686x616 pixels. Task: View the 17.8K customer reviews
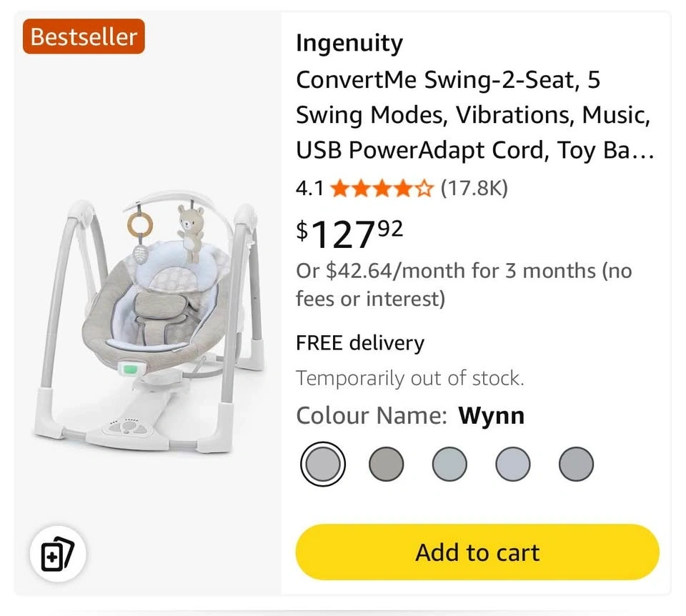coord(474,189)
